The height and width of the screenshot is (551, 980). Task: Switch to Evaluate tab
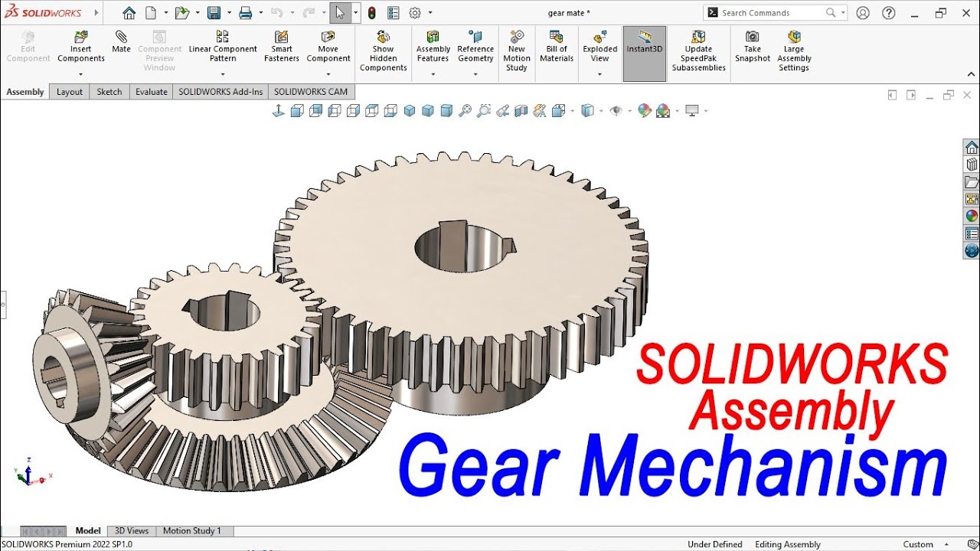click(x=152, y=92)
